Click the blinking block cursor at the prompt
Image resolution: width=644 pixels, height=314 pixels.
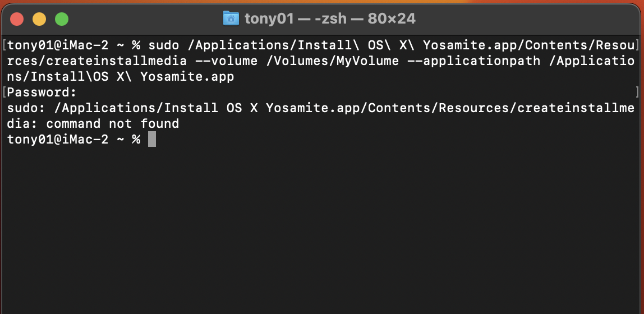(152, 139)
